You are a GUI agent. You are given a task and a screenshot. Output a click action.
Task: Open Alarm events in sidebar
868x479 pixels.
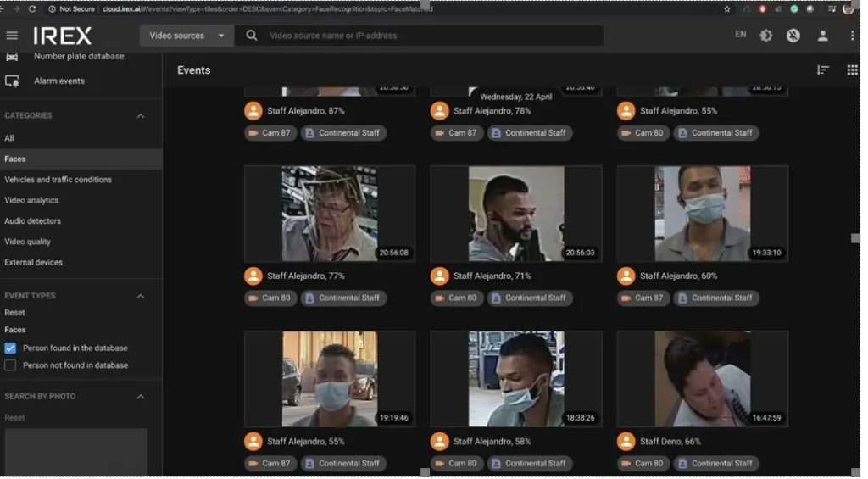tap(59, 81)
